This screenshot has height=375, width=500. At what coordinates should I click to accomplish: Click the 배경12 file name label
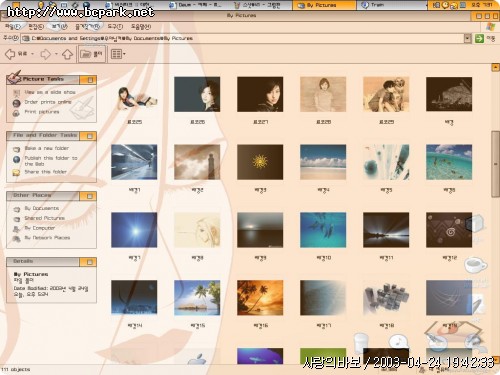[449, 258]
